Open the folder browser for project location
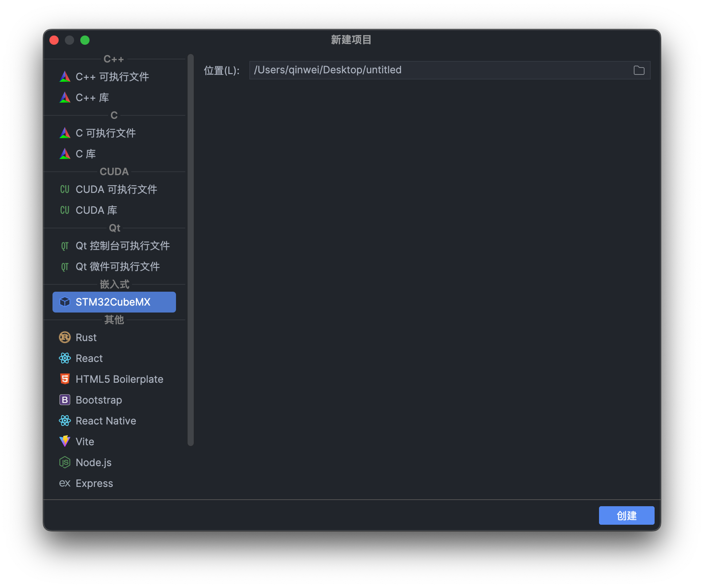704x588 pixels. point(639,70)
